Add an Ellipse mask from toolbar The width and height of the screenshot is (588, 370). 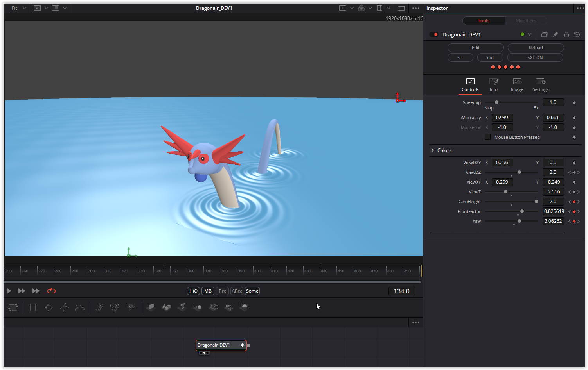[49, 307]
